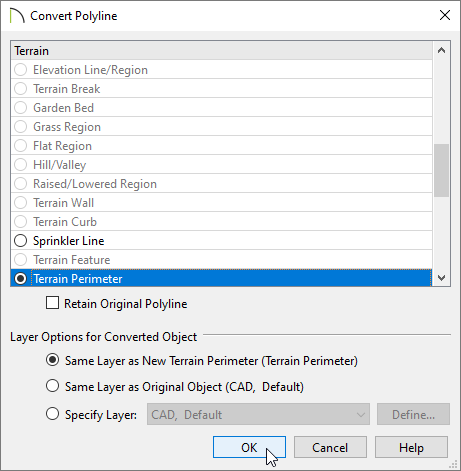Viewport: 461px width, 471px height.
Task: Open the CAD, Default layer dropdown
Action: (x=258, y=414)
